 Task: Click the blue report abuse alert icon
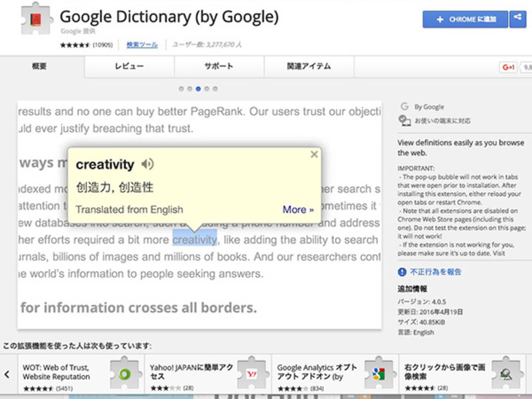[402, 272]
